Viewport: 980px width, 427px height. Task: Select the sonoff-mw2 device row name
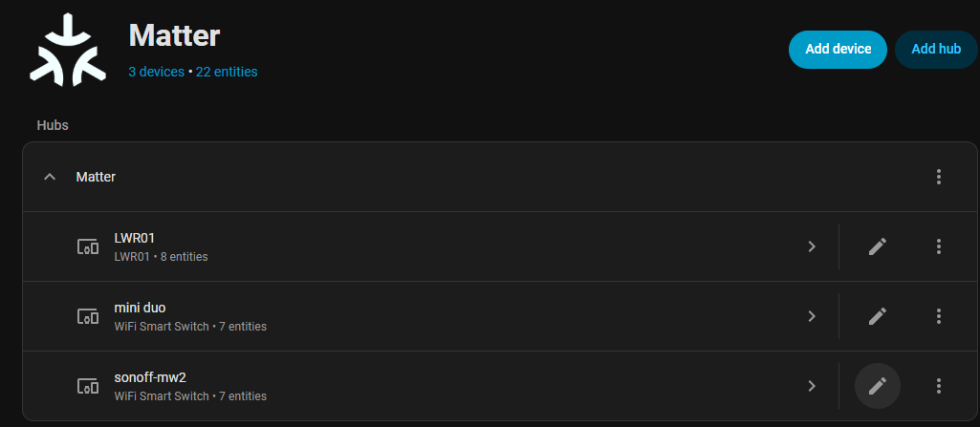[x=143, y=377]
